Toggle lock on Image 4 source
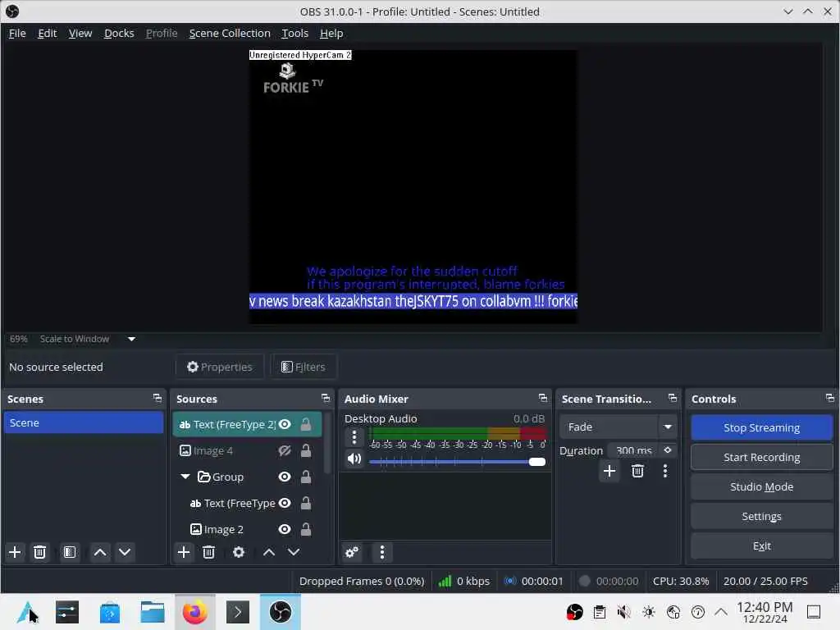Image resolution: width=840 pixels, height=630 pixels. [x=306, y=450]
